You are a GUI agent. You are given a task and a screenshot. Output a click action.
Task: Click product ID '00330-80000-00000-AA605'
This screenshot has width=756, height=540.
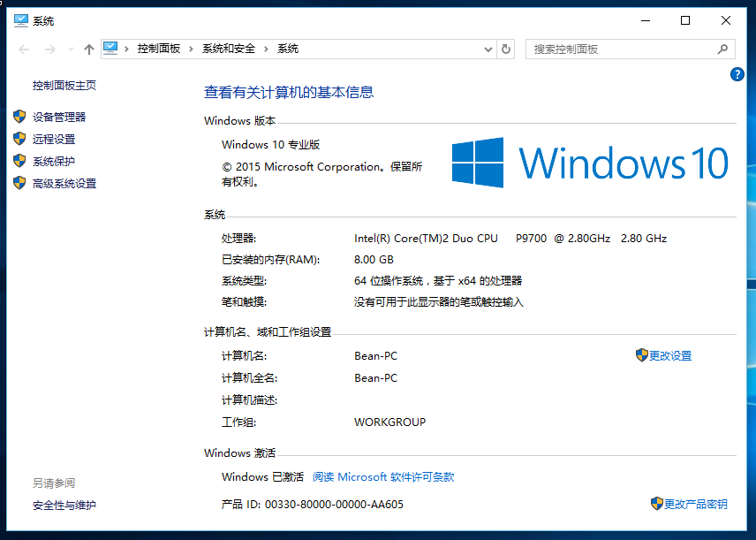pyautogui.click(x=334, y=505)
